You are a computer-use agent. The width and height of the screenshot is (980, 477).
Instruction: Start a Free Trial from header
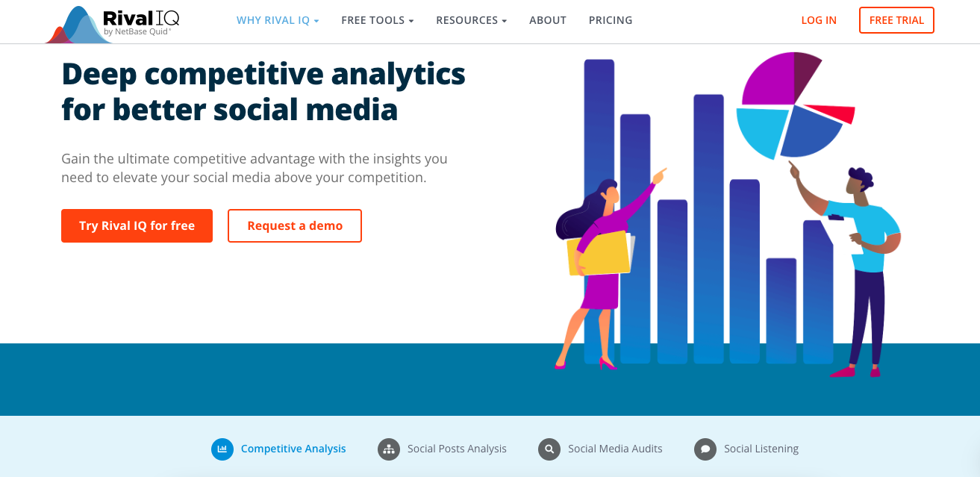(x=896, y=20)
